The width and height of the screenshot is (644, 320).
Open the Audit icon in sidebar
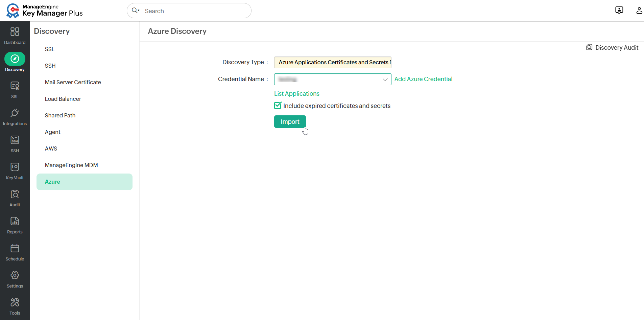pyautogui.click(x=15, y=194)
